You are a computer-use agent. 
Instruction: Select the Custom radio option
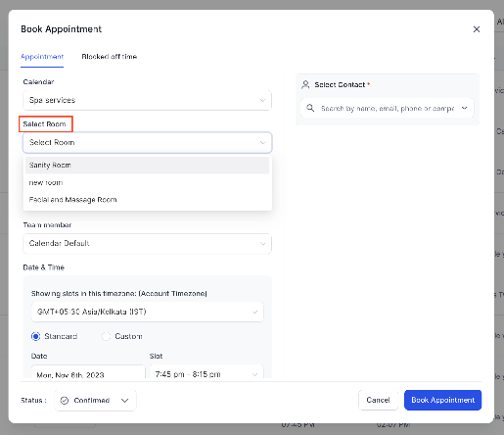(106, 336)
